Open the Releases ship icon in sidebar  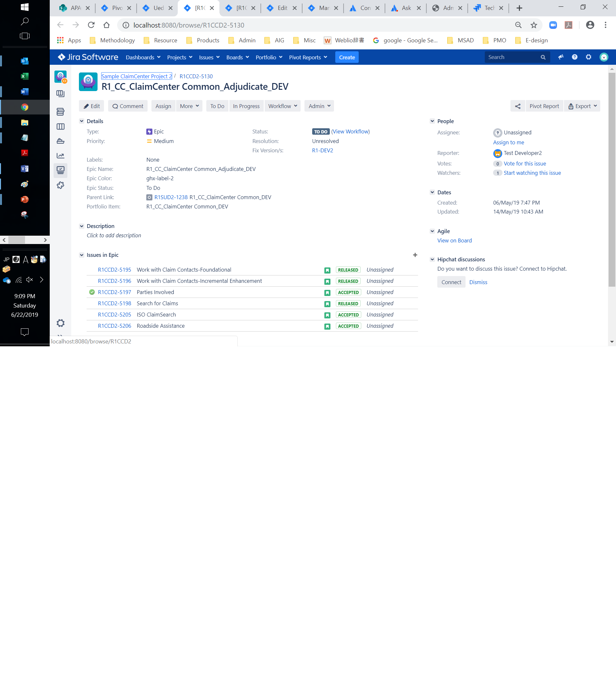[61, 141]
